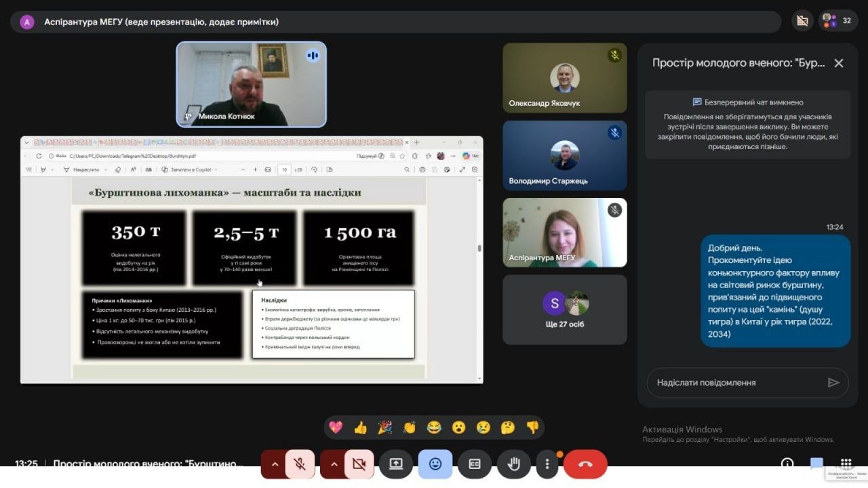
Task: Send the thumbs up reaction
Action: pyautogui.click(x=360, y=427)
